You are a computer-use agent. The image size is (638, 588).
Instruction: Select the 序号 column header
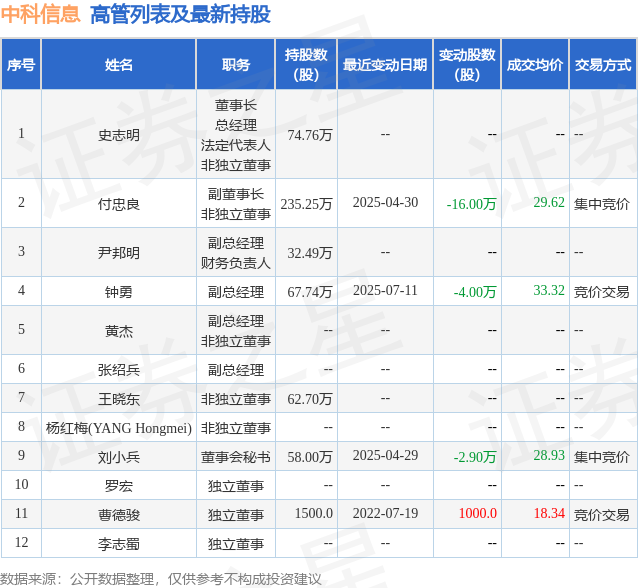[21, 65]
